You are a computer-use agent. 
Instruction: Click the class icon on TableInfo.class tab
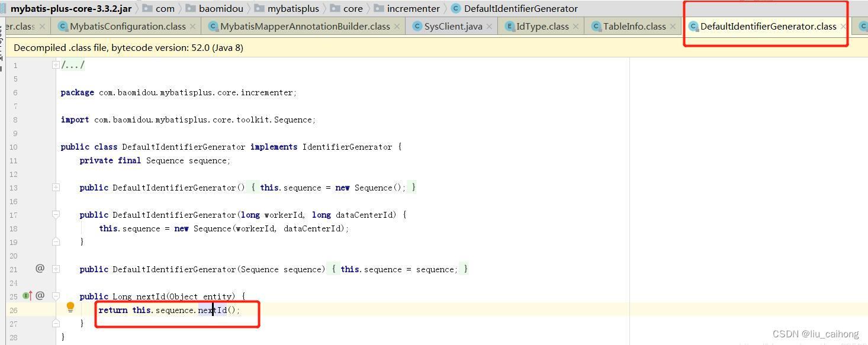click(596, 26)
